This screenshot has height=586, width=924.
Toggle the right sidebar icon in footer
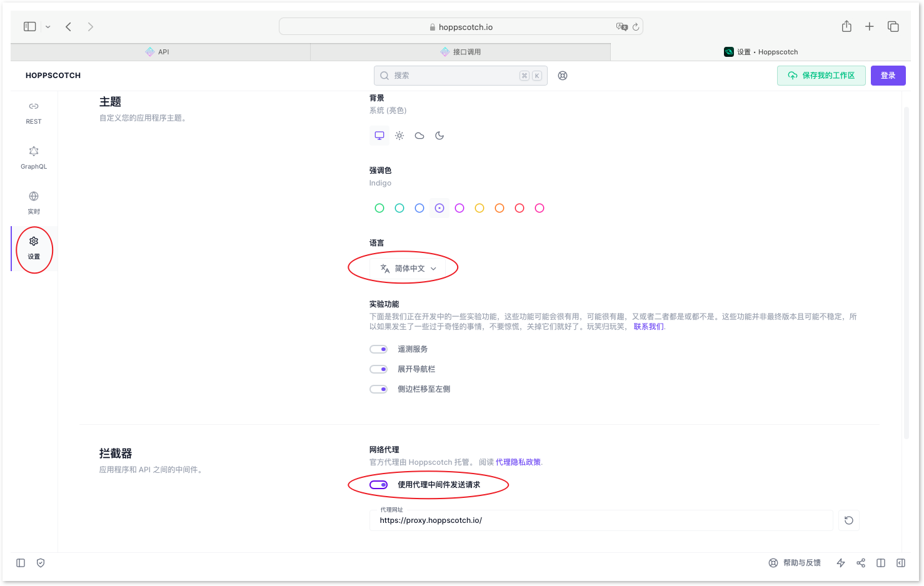(901, 563)
